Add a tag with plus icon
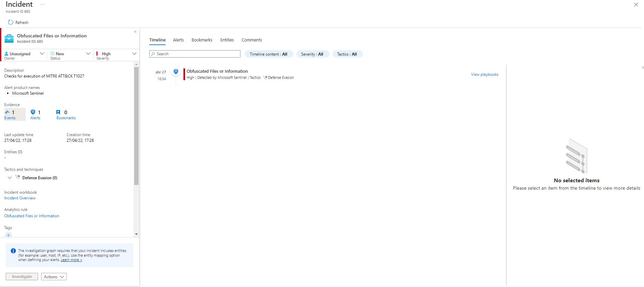This screenshot has height=287, width=644. coord(8,235)
